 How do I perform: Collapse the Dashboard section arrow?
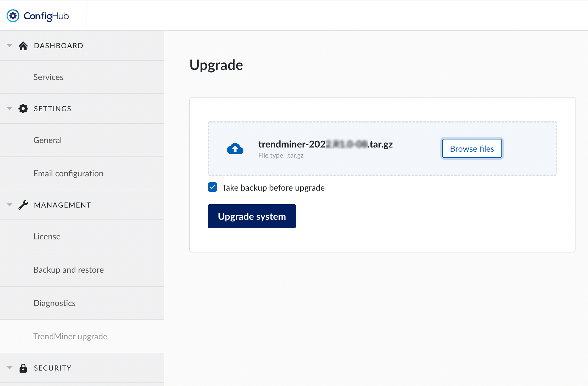point(10,45)
